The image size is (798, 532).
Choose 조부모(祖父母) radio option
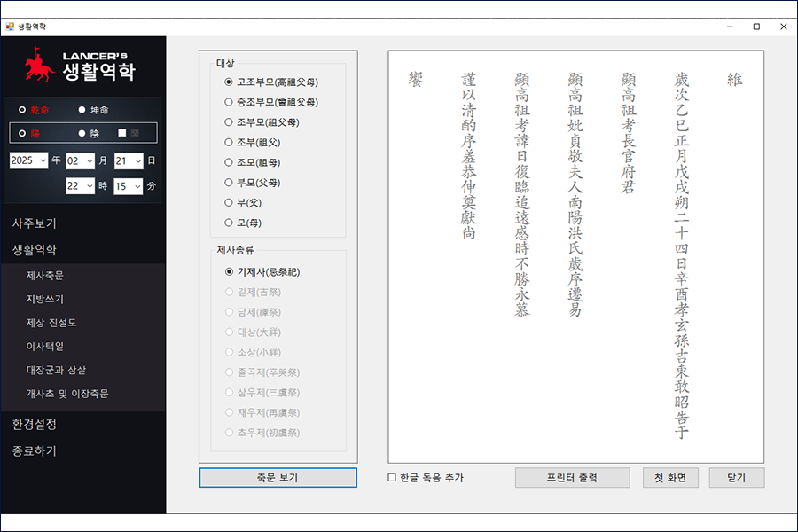pyautogui.click(x=229, y=121)
